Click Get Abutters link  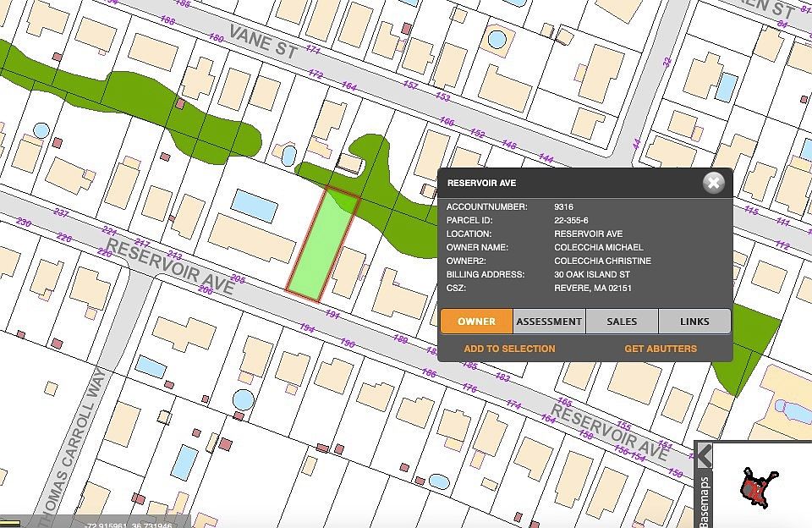(661, 349)
